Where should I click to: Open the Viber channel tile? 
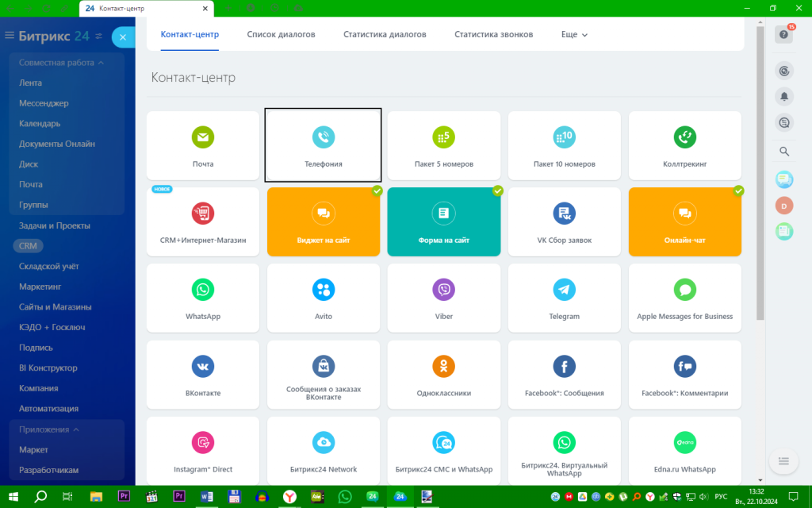(444, 298)
